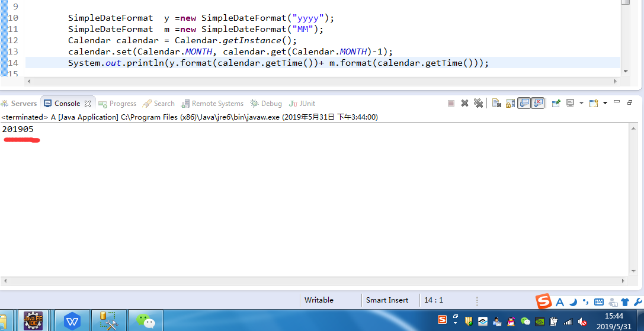Click the Smart Insert status entry
644x331 pixels.
click(x=387, y=300)
